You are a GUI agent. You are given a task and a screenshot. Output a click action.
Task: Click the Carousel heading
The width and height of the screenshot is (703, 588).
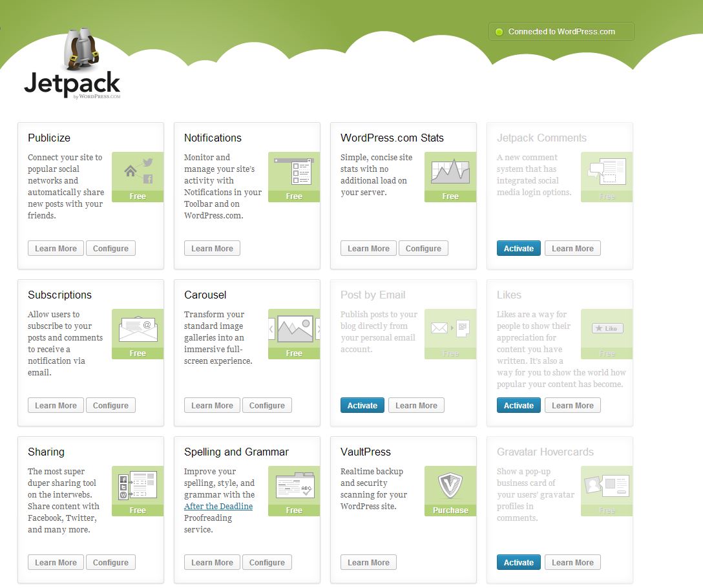[x=205, y=295]
